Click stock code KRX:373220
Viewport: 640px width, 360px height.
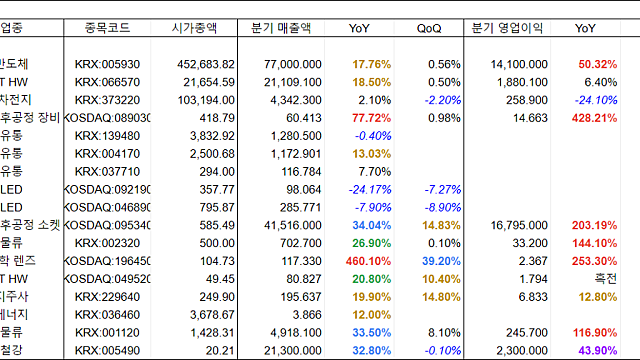pos(107,100)
